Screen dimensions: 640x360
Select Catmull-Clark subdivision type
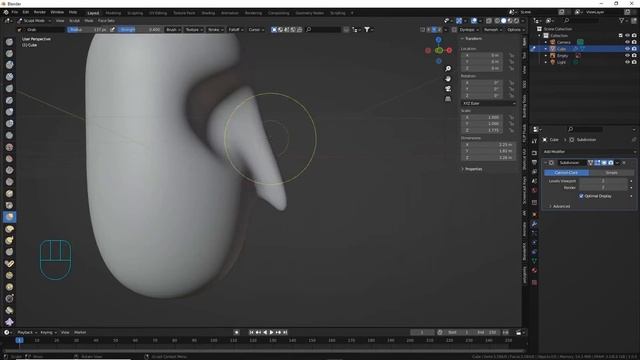coord(566,173)
